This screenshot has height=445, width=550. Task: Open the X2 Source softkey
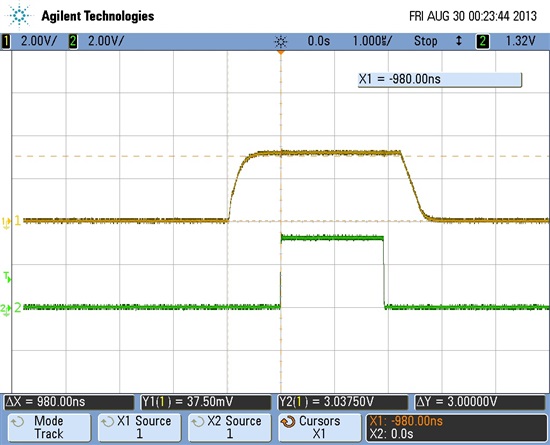tap(229, 427)
